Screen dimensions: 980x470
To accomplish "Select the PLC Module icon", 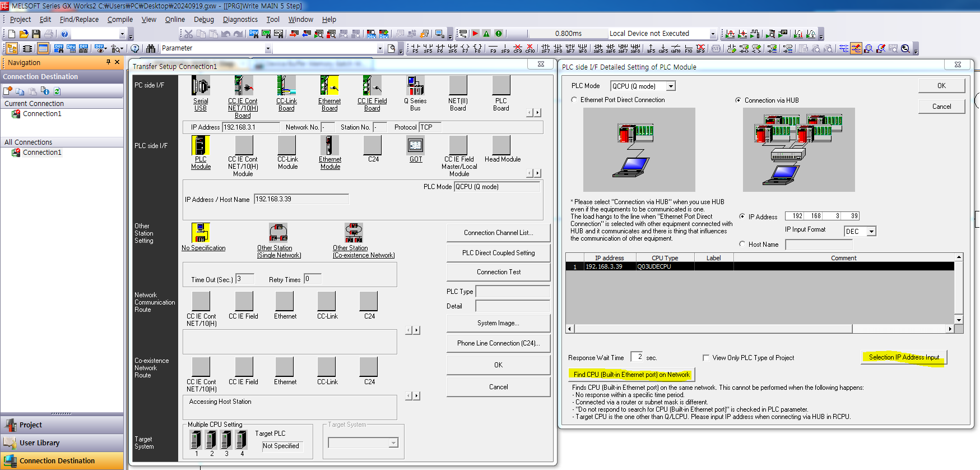I will (201, 145).
